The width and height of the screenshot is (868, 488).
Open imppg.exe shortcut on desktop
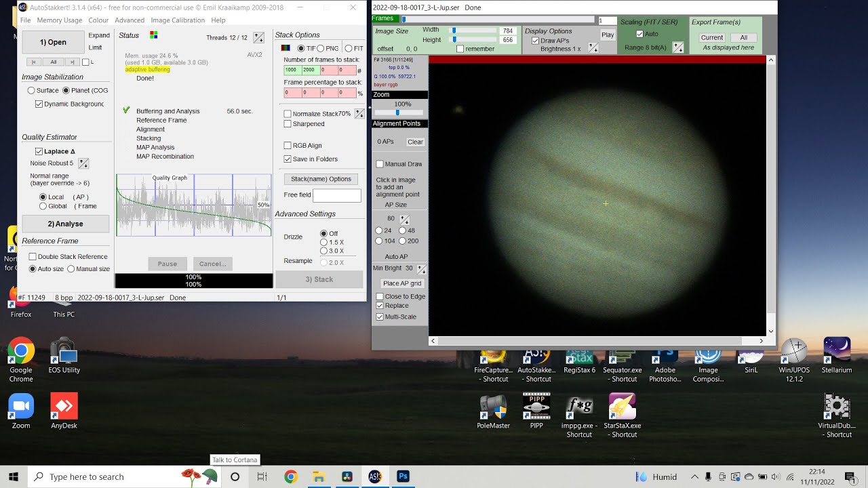pyautogui.click(x=579, y=416)
